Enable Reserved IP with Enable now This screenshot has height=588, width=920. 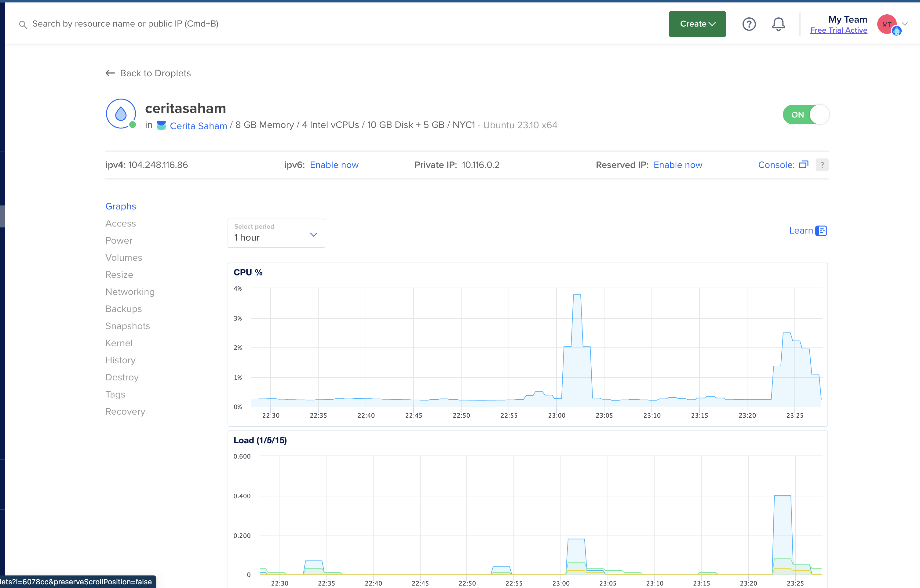pyautogui.click(x=678, y=165)
